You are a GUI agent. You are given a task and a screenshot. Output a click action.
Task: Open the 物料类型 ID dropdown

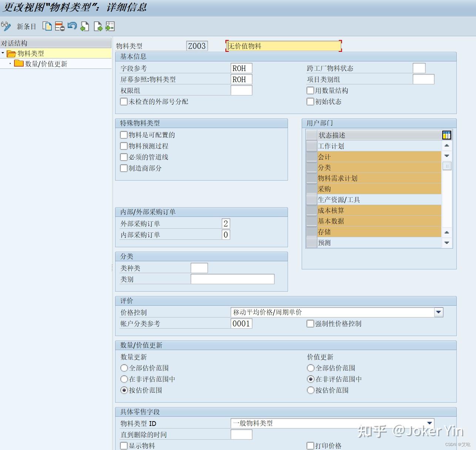[x=429, y=423]
